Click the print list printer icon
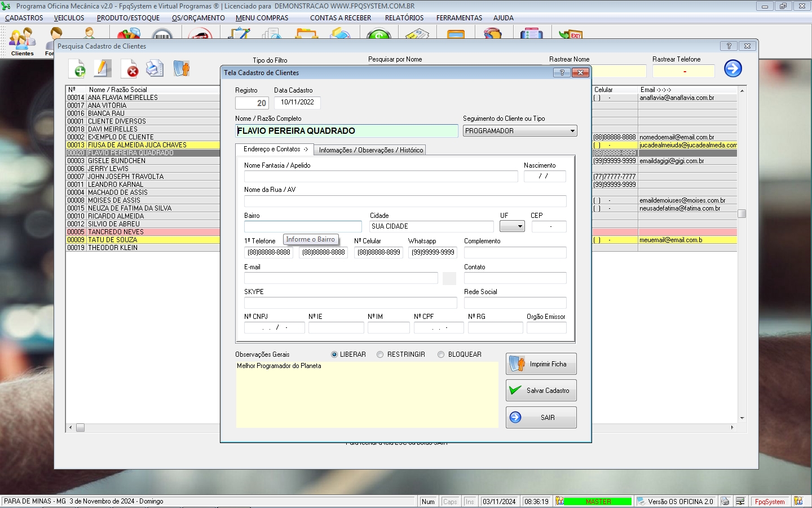 click(155, 69)
